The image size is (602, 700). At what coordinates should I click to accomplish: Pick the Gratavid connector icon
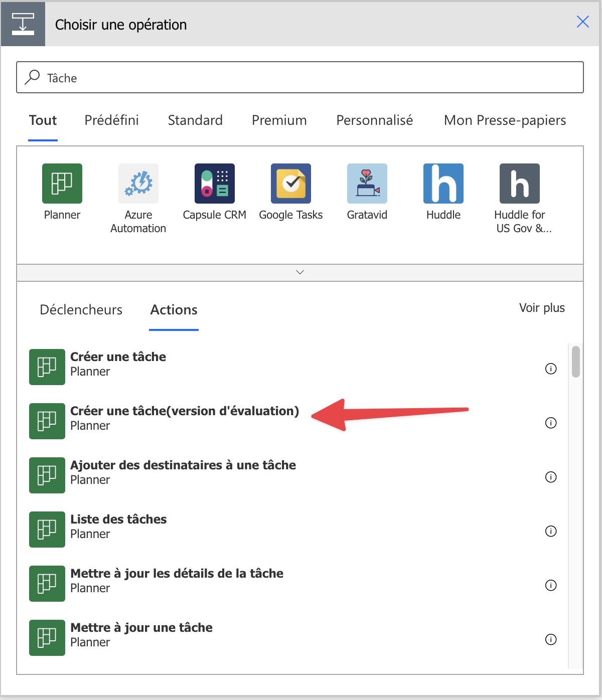(x=367, y=184)
